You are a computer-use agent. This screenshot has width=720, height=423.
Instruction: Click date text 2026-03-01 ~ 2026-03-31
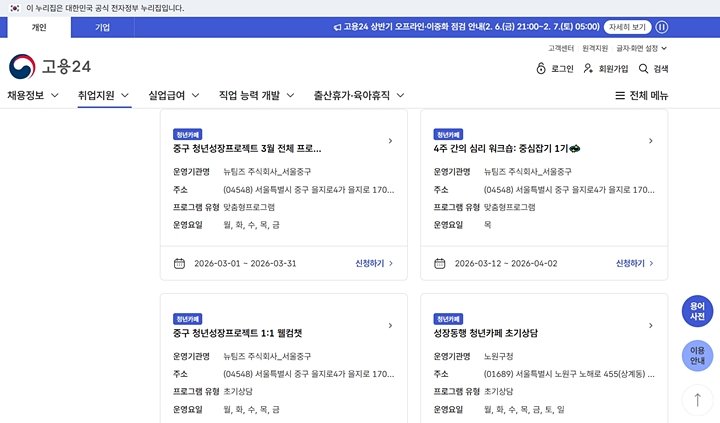[245, 264]
